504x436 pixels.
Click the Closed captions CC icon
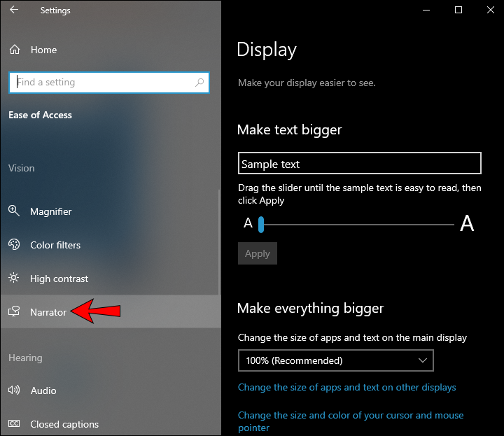[14, 424]
